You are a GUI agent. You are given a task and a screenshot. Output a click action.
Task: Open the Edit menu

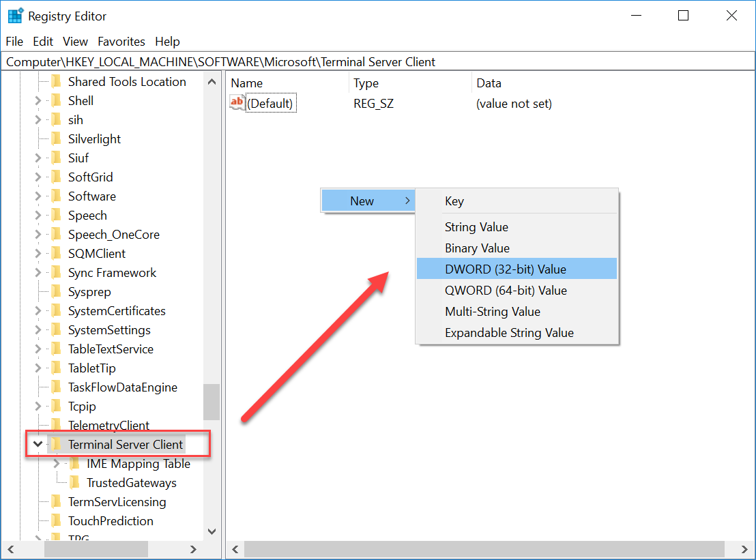coord(43,42)
